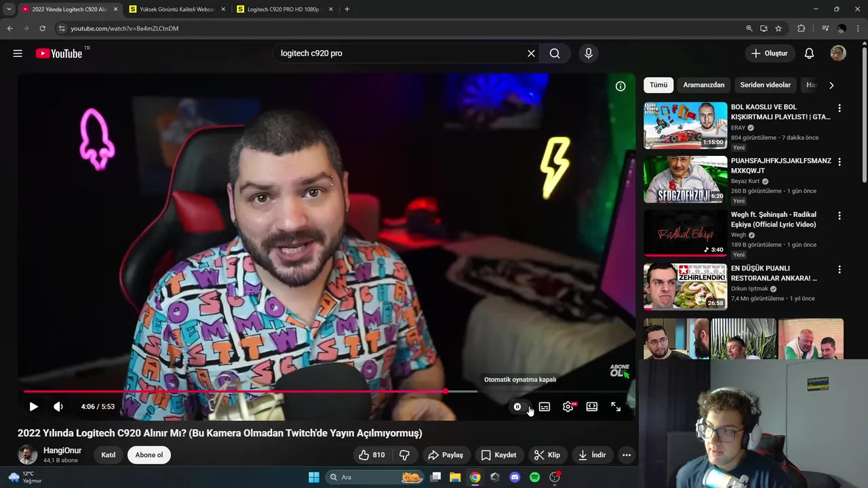
Task: Clear the search box with X
Action: tap(531, 54)
